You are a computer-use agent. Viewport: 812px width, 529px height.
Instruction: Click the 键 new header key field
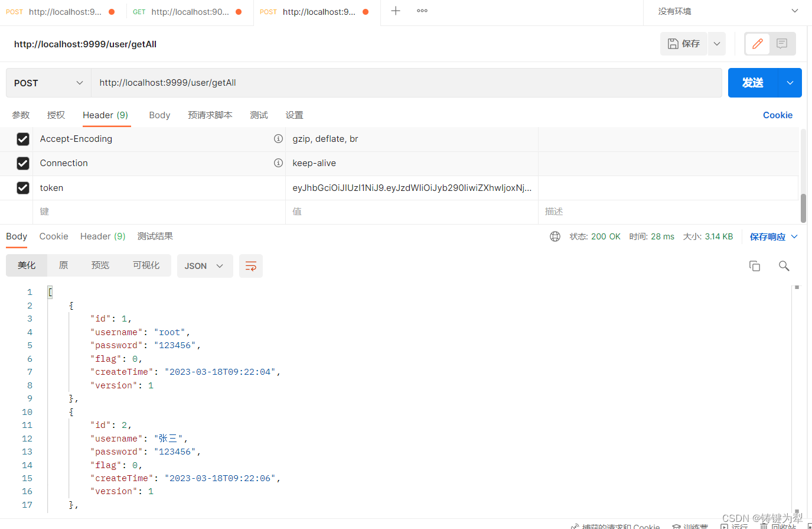pos(159,212)
